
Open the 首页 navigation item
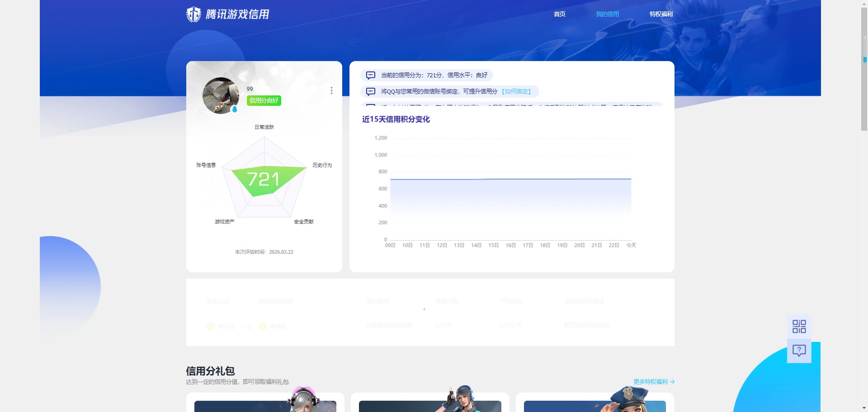point(559,14)
